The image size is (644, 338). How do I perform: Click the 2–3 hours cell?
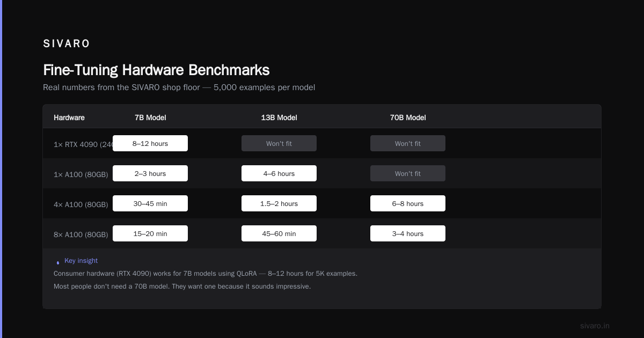pos(150,173)
